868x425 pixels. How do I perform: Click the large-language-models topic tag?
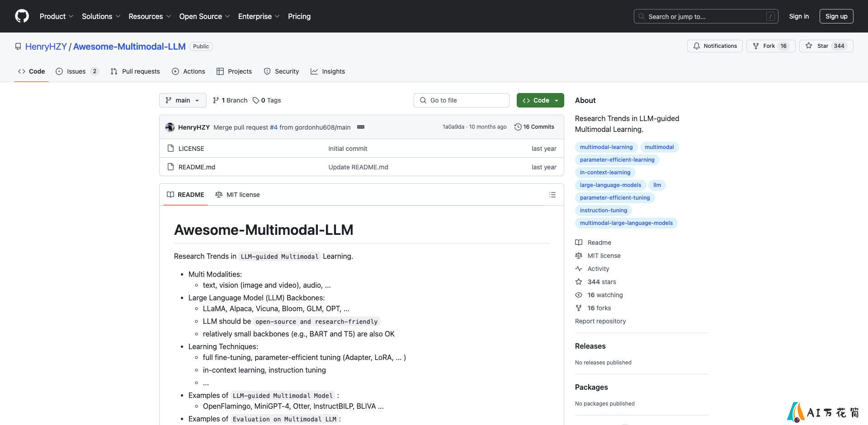tap(610, 185)
